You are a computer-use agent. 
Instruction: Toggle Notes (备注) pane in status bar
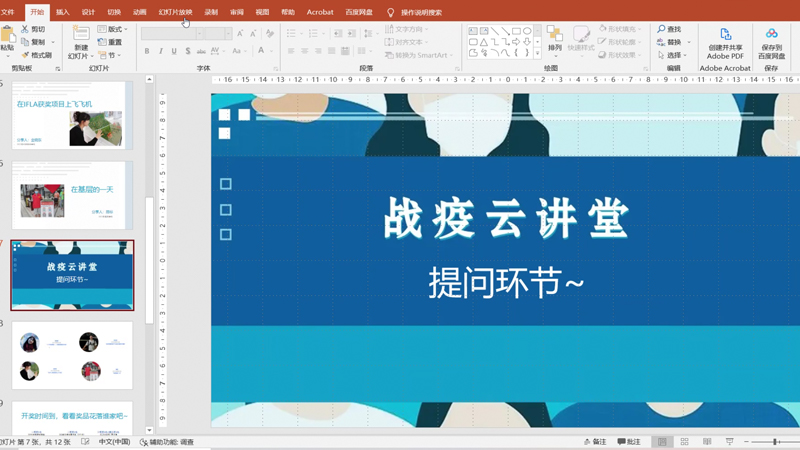pos(595,442)
